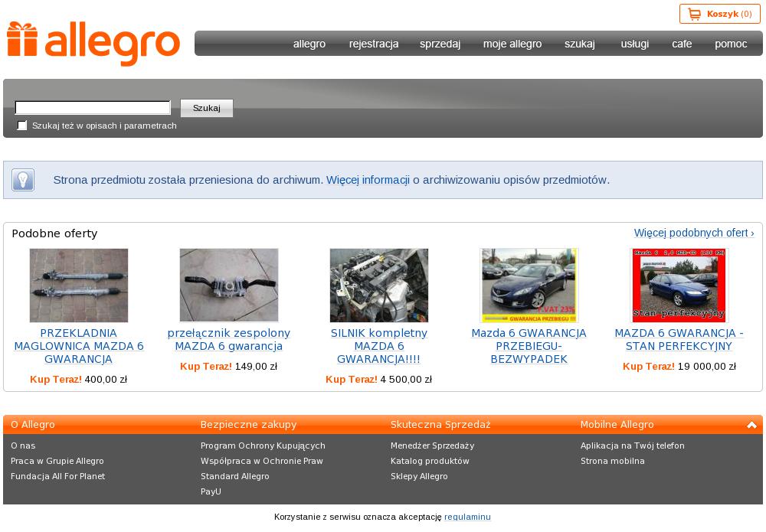Viewport: 766px width, 532px height.
Task: Go to sprzedaj in the navigation bar
Action: pyautogui.click(x=440, y=44)
